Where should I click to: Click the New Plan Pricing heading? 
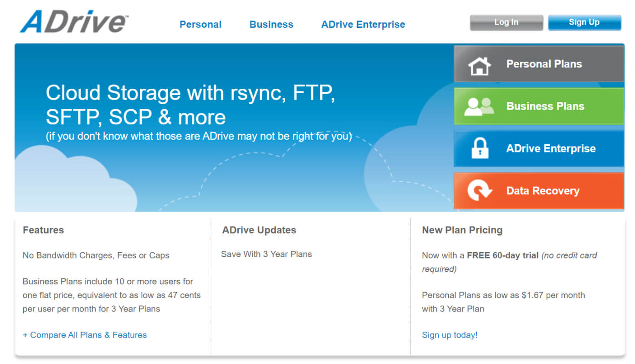click(462, 230)
